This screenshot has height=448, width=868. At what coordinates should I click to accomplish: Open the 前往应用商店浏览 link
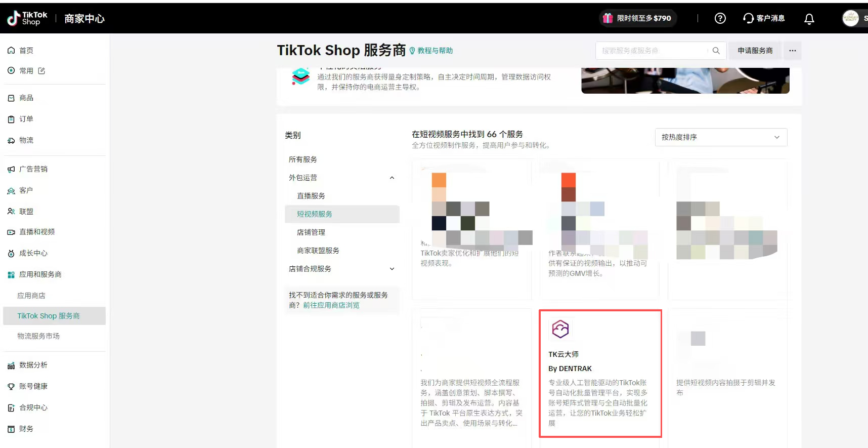coord(331,305)
